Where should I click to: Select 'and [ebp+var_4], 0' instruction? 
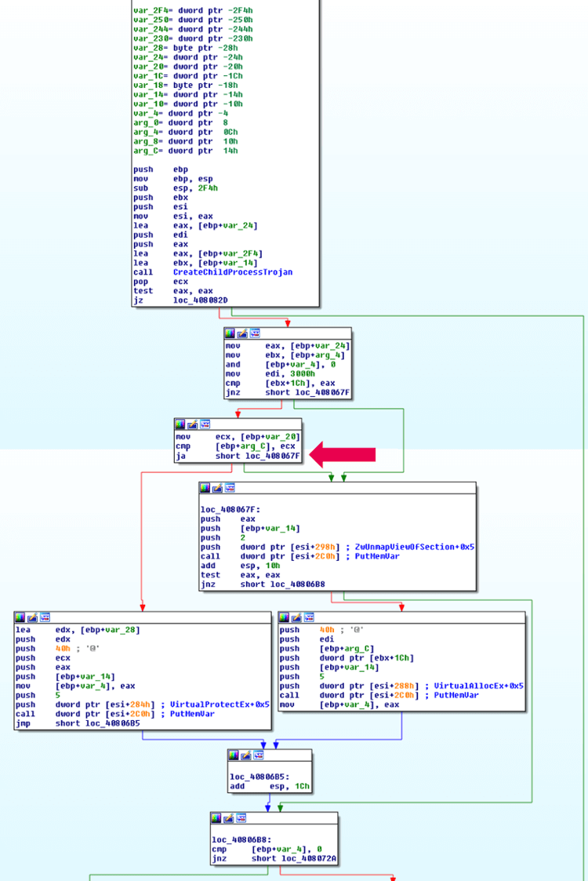pos(280,364)
